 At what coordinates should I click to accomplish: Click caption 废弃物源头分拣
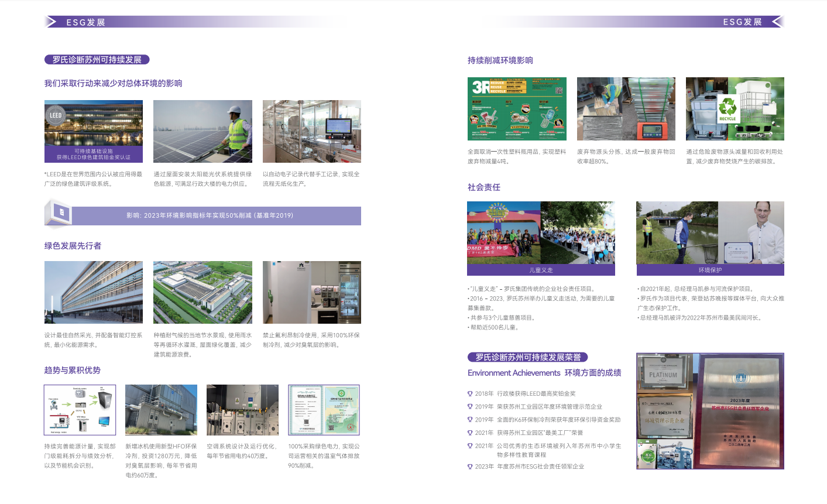(x=626, y=156)
